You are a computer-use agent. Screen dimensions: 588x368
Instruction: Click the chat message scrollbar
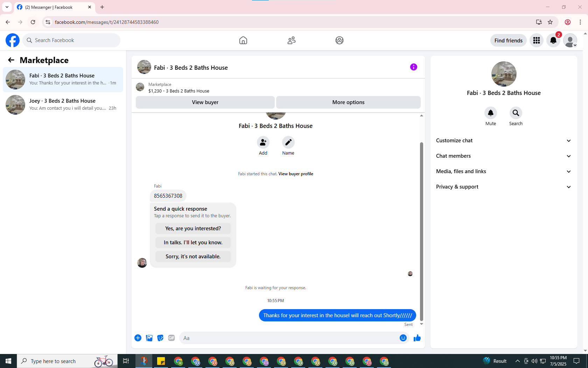click(421, 231)
